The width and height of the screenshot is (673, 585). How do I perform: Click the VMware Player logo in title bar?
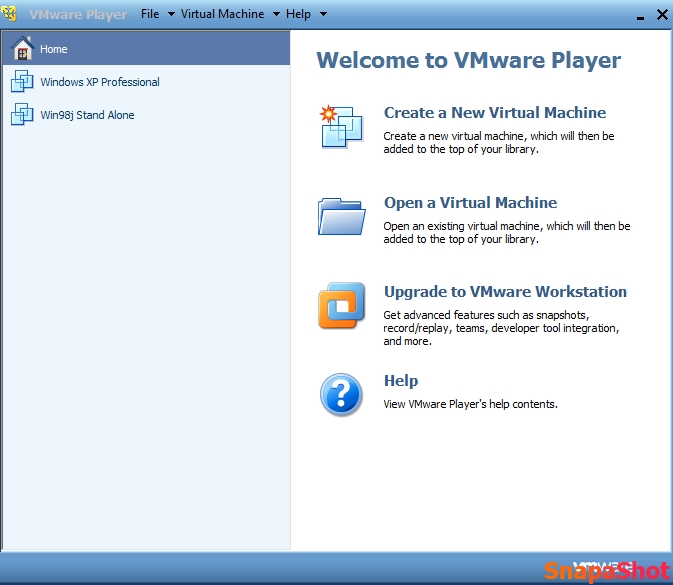(x=10, y=14)
